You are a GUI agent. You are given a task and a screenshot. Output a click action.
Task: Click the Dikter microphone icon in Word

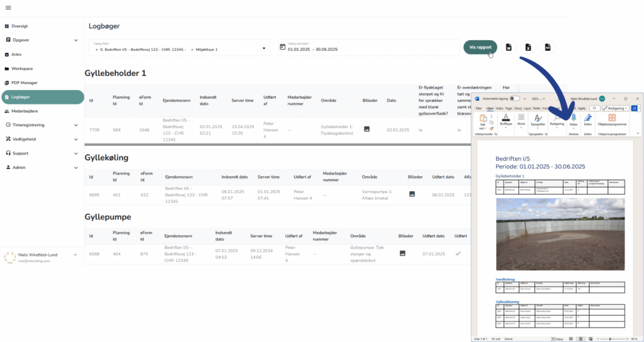(x=573, y=118)
